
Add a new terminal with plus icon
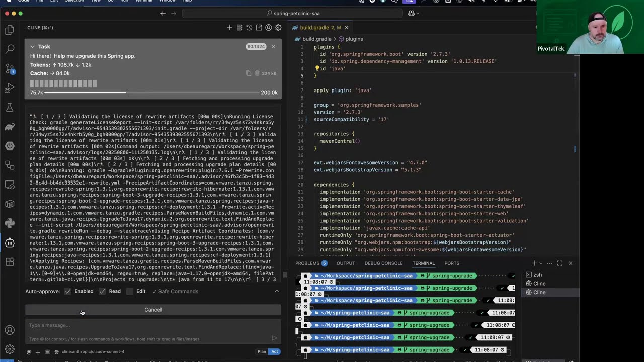click(534, 263)
